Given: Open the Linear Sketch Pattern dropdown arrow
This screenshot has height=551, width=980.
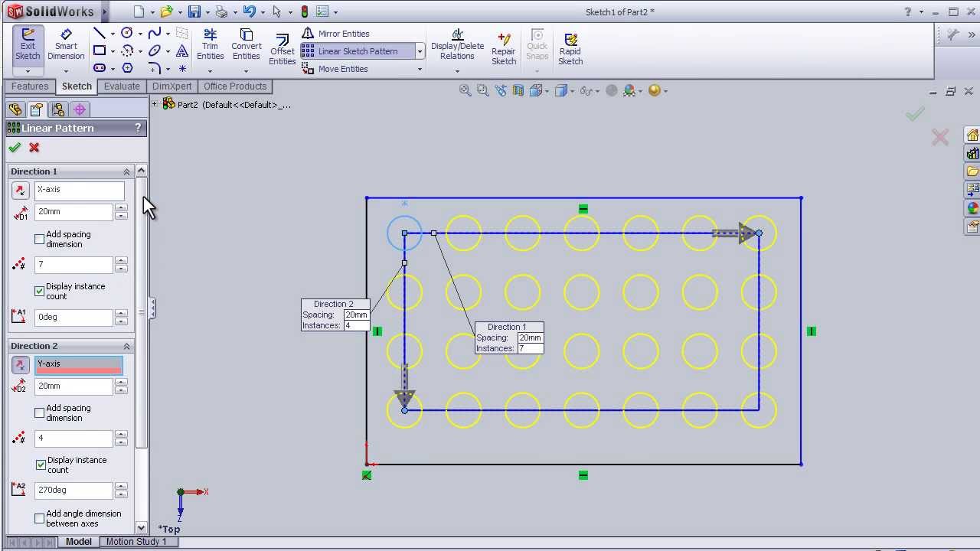Looking at the screenshot, I should coord(420,51).
